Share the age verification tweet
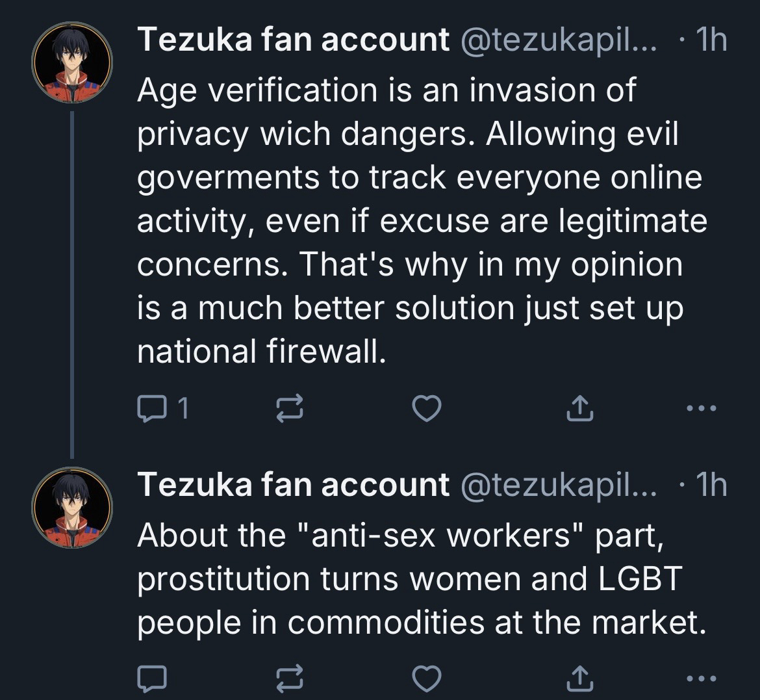This screenshot has height=700, width=760. tap(580, 408)
